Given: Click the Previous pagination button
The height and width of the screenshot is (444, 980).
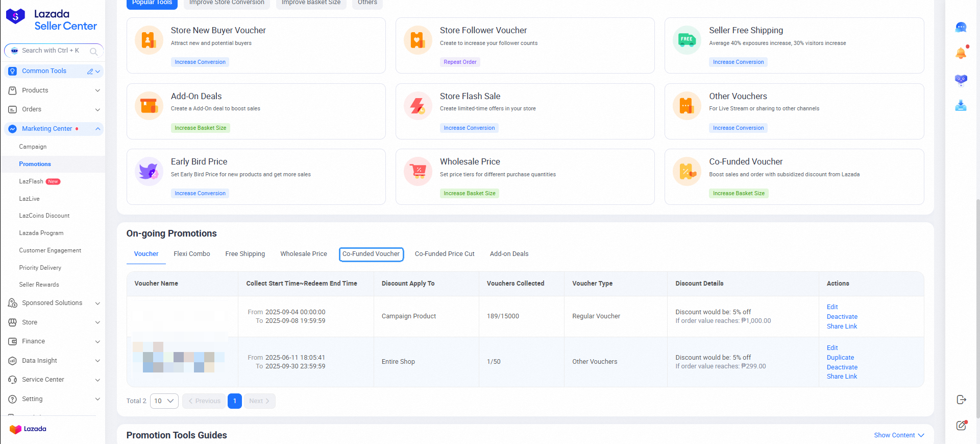Looking at the screenshot, I should coord(204,401).
